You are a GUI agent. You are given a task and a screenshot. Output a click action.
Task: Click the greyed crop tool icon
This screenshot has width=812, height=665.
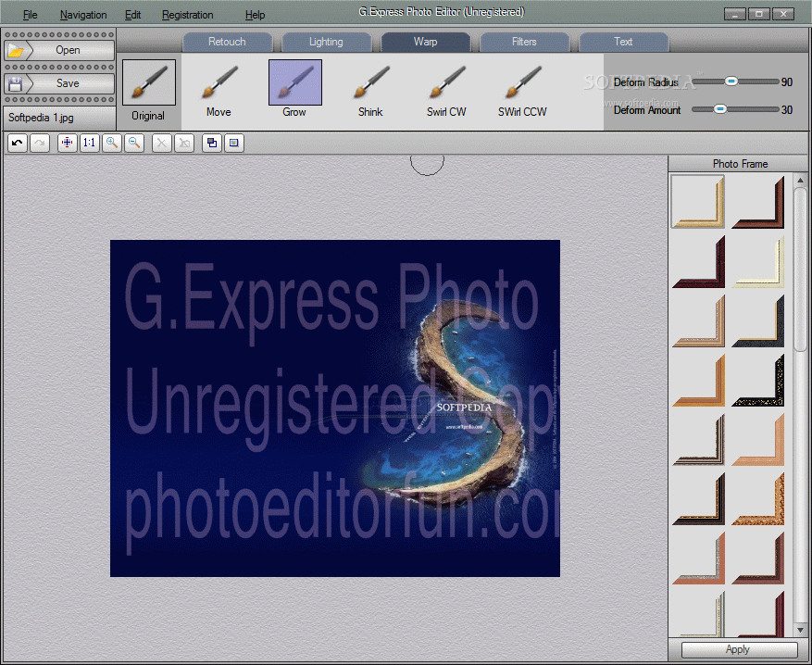[x=184, y=143]
